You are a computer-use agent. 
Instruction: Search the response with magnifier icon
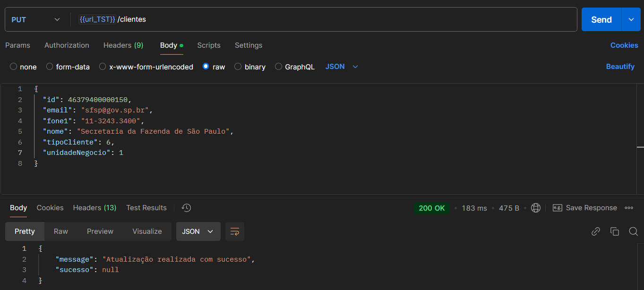click(x=633, y=231)
